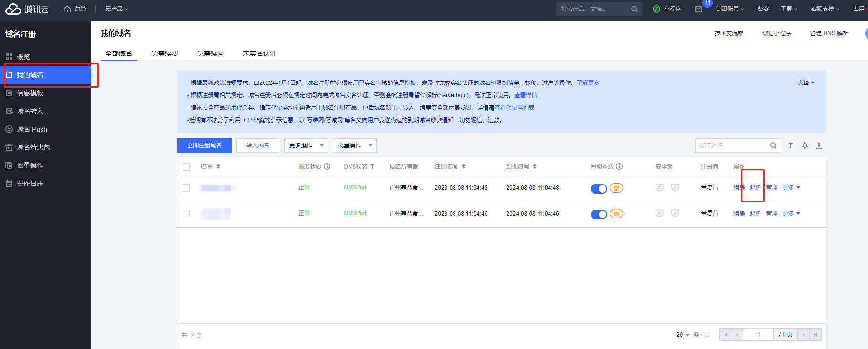The height and width of the screenshot is (349, 868).
Task: Open 信息模板 in the sidebar
Action: (x=30, y=93)
